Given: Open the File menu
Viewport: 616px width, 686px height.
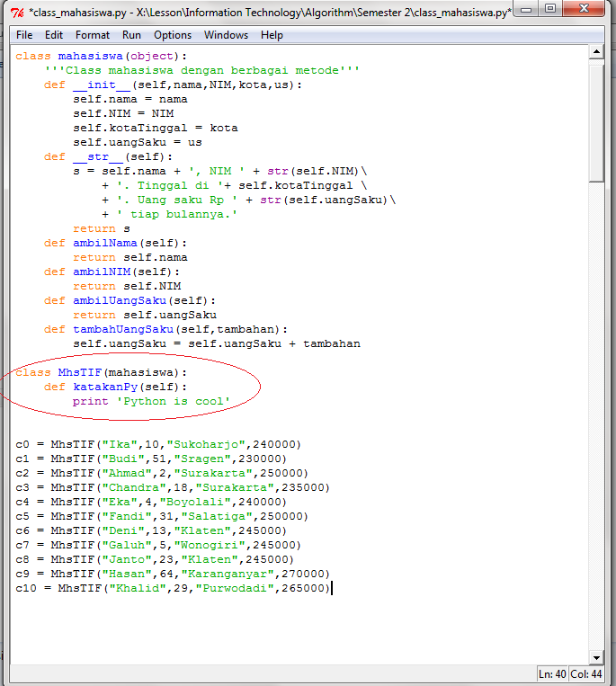Looking at the screenshot, I should click(24, 35).
